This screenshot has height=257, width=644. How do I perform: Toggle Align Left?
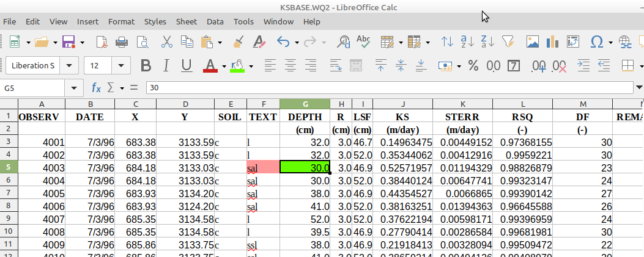(x=270, y=65)
